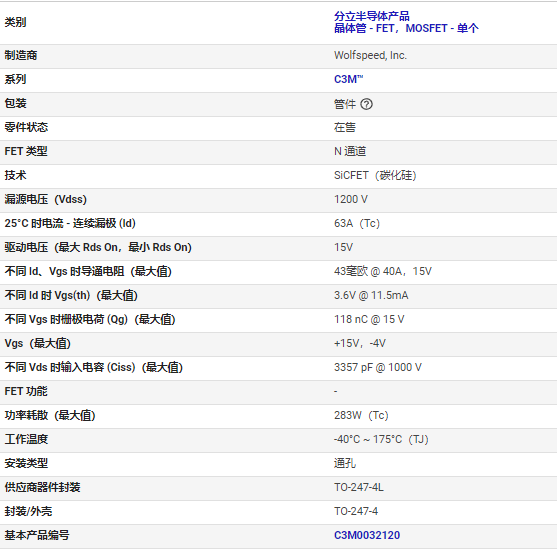Select the 1200 V drain-source voltage value
The width and height of the screenshot is (557, 549).
[x=351, y=199]
